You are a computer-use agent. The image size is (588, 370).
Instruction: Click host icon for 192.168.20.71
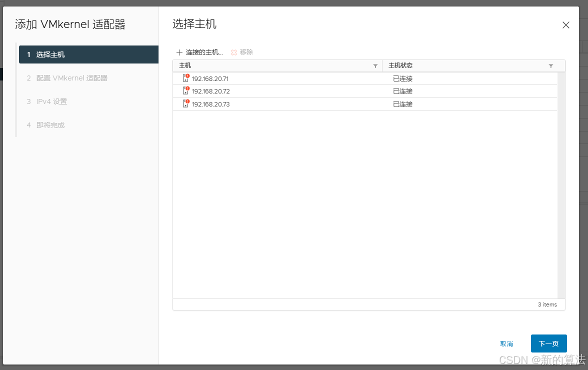click(186, 78)
